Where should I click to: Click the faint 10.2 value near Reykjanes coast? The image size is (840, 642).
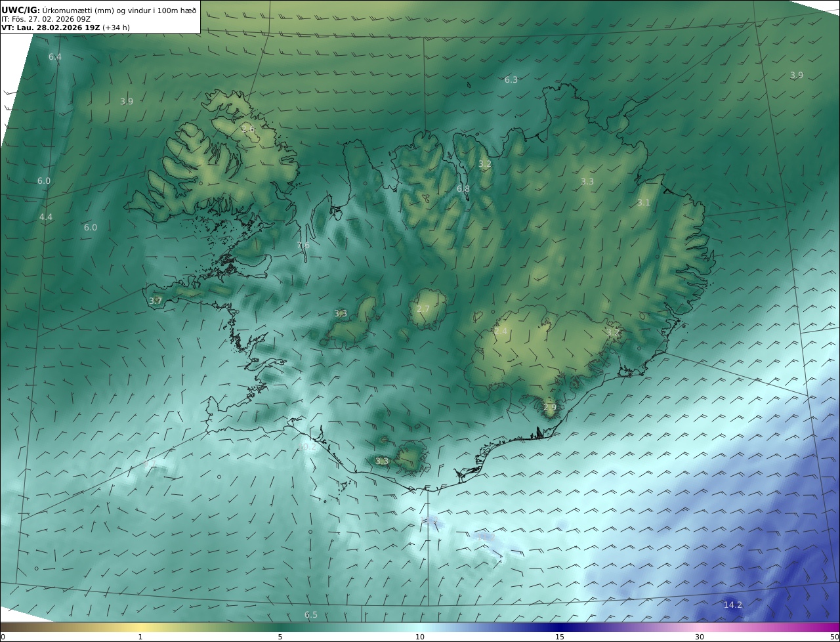coord(308,447)
